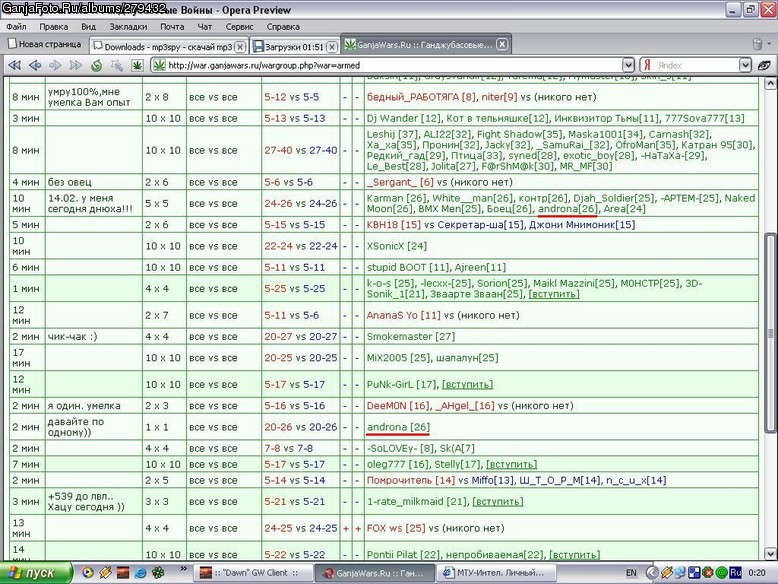Click вступить link in PuNk-GirL row
The height and width of the screenshot is (584, 778).
[x=467, y=385]
